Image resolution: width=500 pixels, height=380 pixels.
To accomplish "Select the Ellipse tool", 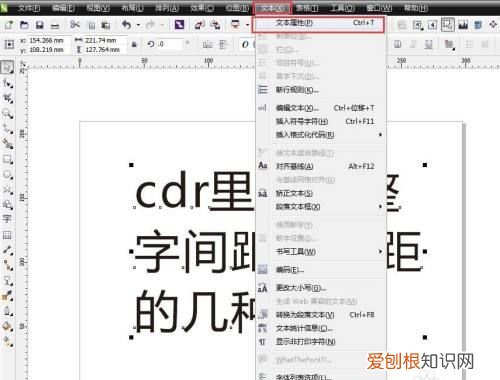I will point(7,174).
